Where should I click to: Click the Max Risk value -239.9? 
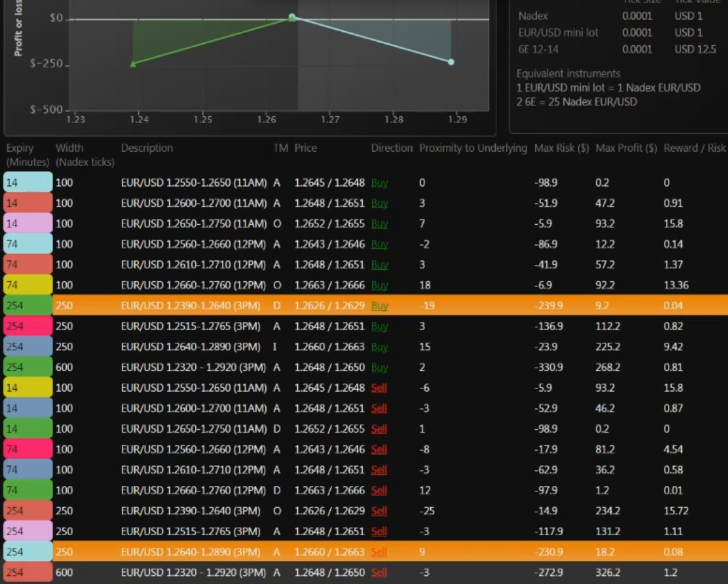coord(548,305)
